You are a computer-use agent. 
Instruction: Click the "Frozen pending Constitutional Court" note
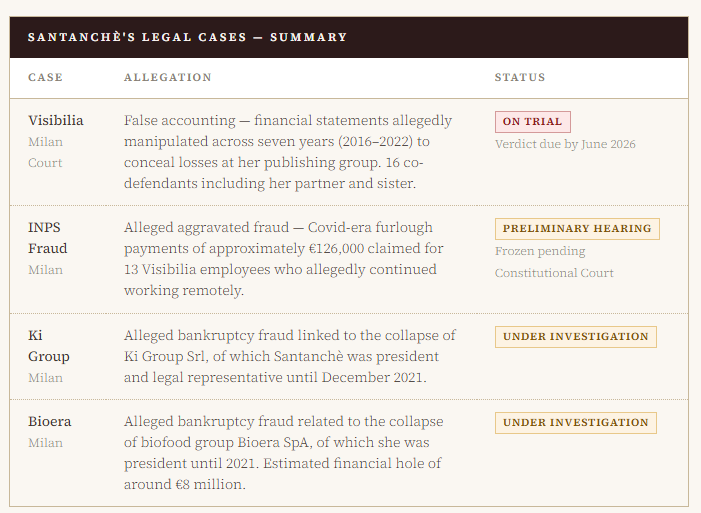(x=554, y=262)
